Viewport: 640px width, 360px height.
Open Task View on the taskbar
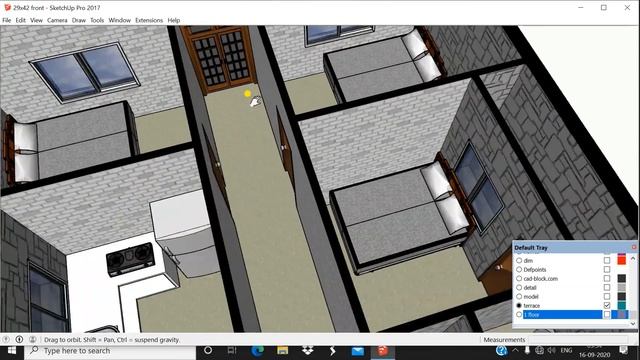(231, 350)
